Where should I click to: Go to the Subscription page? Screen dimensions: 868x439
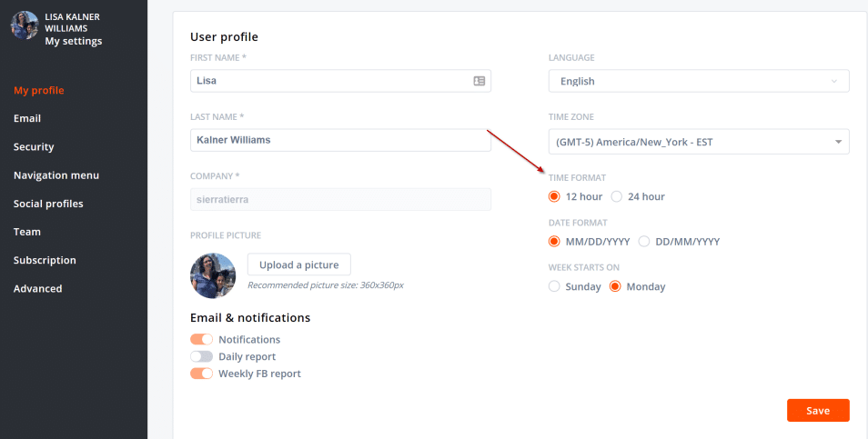click(45, 260)
